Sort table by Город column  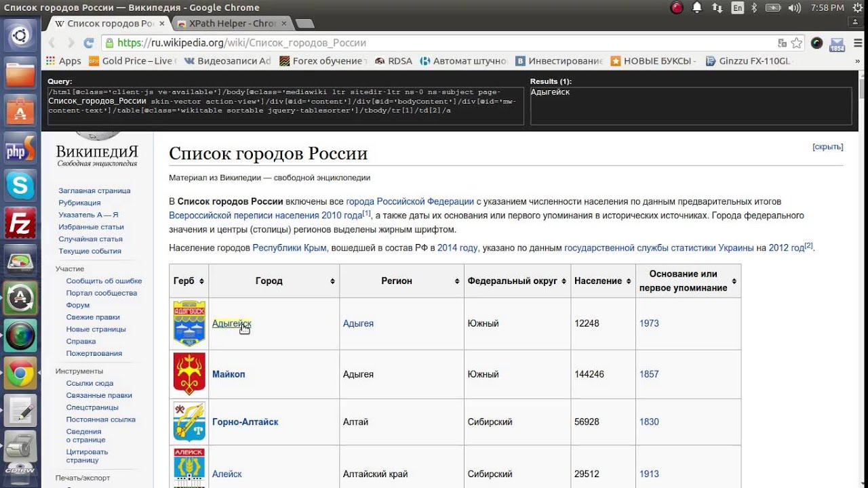tap(274, 281)
